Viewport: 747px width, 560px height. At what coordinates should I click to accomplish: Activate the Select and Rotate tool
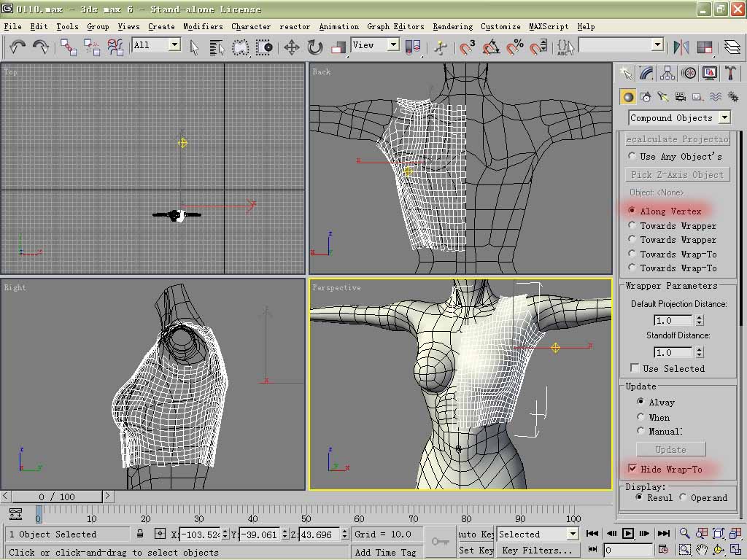[315, 47]
